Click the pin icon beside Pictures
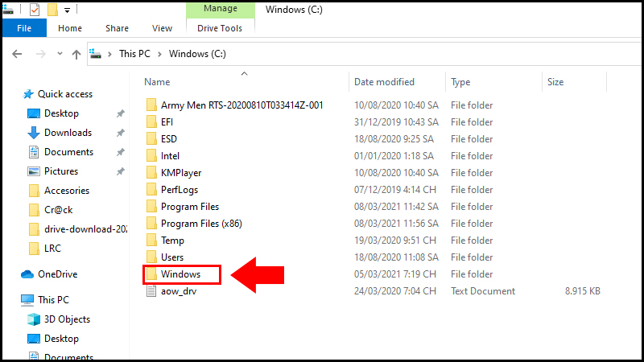The height and width of the screenshot is (362, 644). click(x=120, y=171)
